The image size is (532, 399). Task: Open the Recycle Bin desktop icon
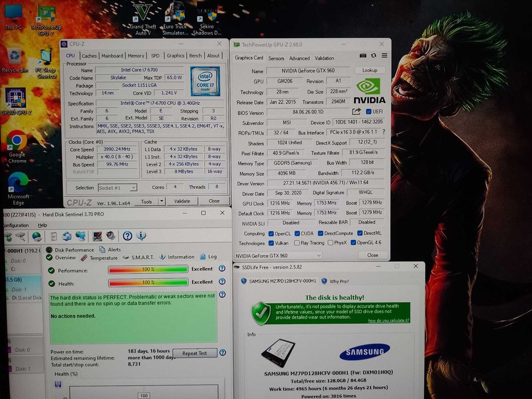[x=15, y=60]
